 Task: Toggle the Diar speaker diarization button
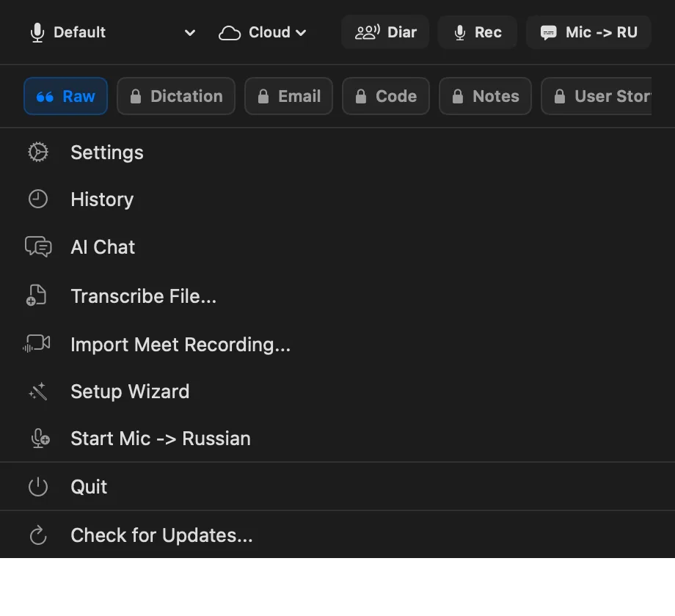[385, 32]
